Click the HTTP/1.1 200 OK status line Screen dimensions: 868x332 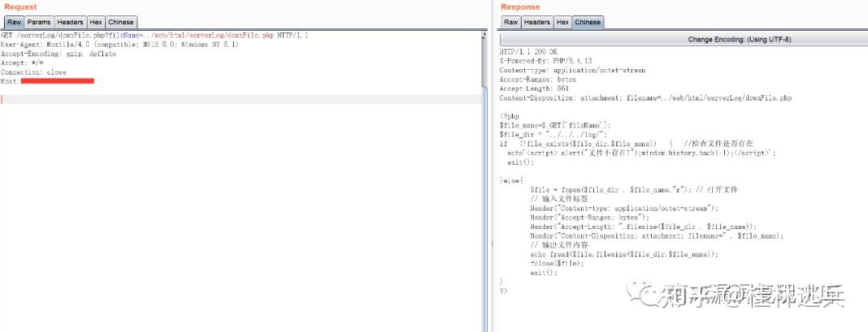pyautogui.click(x=528, y=52)
